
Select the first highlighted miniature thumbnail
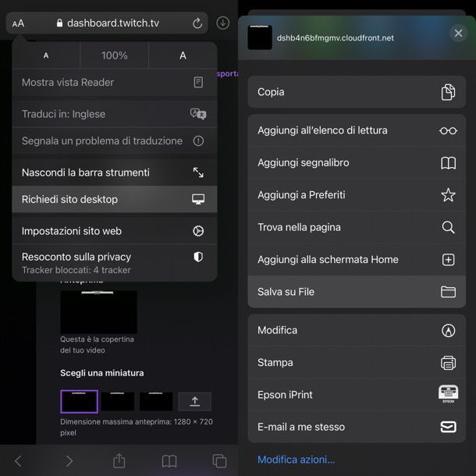click(80, 402)
